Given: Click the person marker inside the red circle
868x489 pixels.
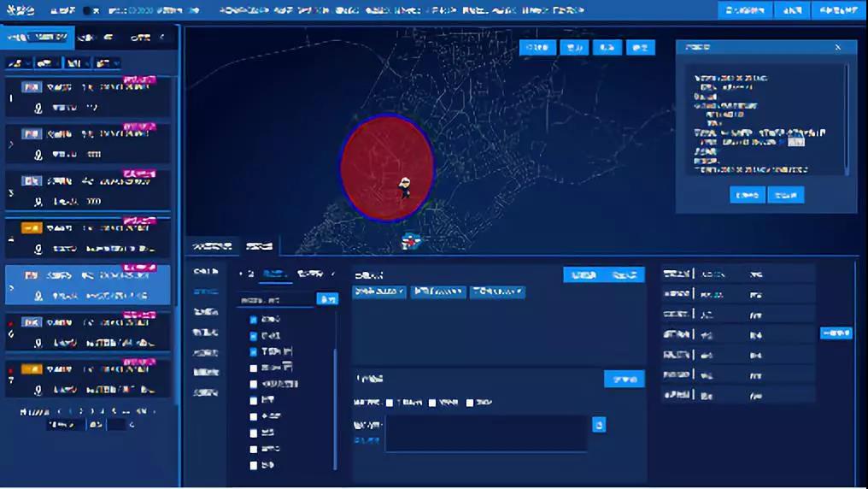Looking at the screenshot, I should click(405, 187).
